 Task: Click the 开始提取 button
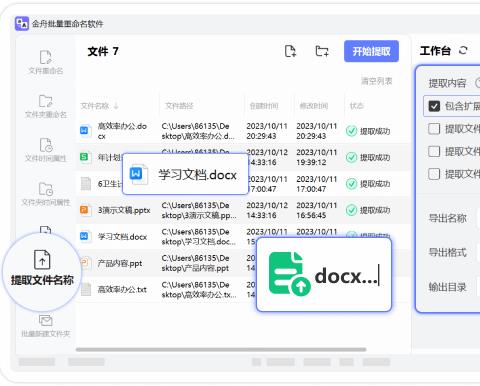click(371, 51)
